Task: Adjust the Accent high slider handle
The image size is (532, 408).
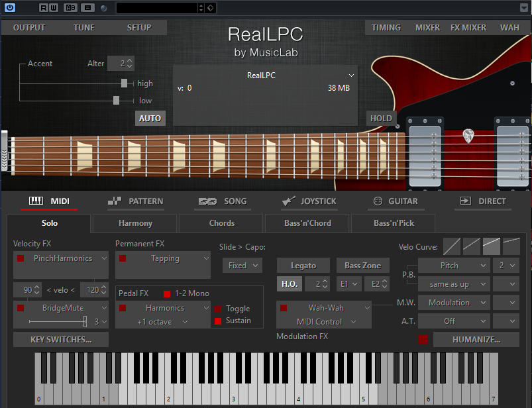Action: pos(124,83)
